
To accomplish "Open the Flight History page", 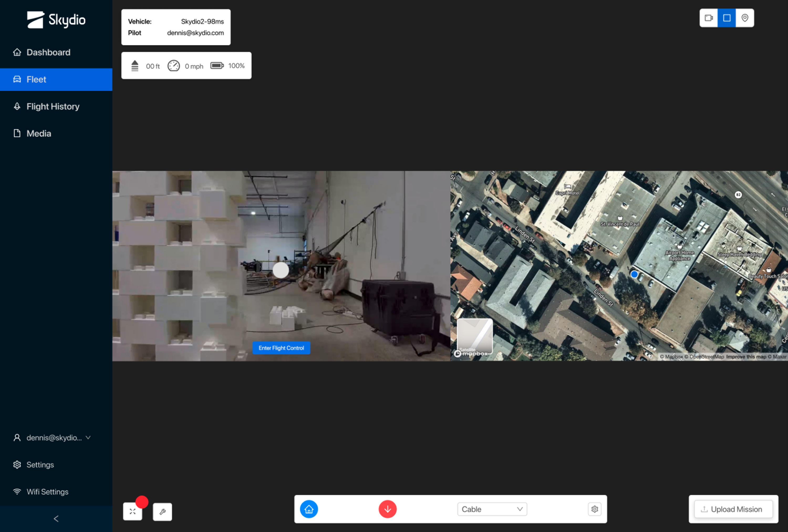I will pos(53,106).
